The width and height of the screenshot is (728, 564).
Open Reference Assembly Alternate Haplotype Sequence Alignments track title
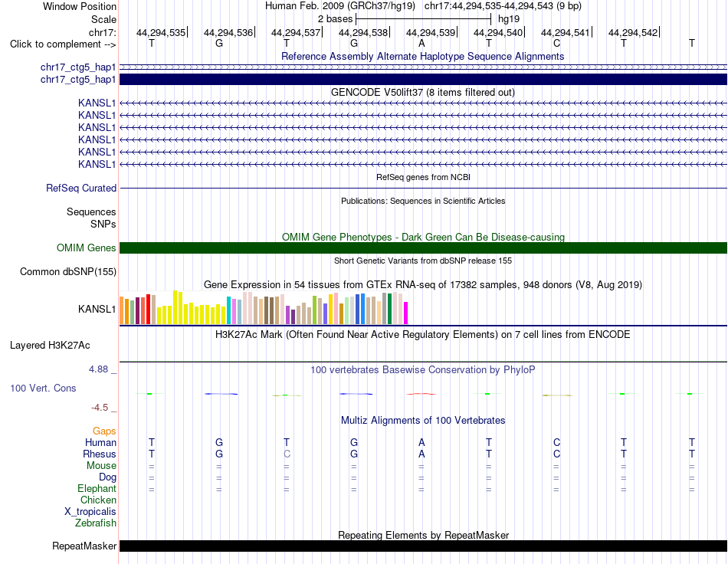click(x=422, y=56)
